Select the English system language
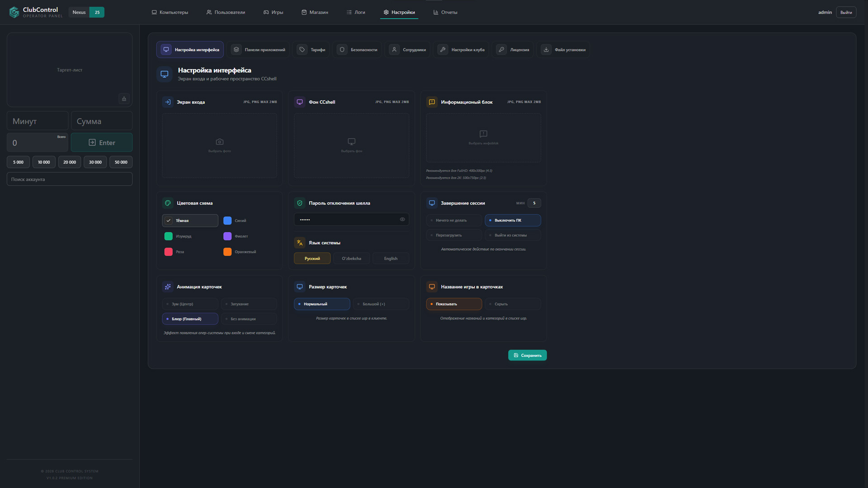The height and width of the screenshot is (488, 868). pos(391,258)
